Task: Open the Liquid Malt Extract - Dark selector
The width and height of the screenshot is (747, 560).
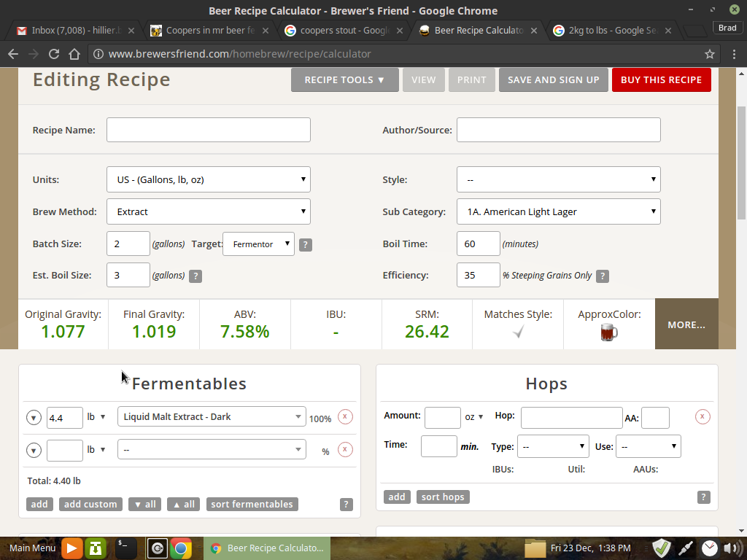Action: pyautogui.click(x=212, y=416)
